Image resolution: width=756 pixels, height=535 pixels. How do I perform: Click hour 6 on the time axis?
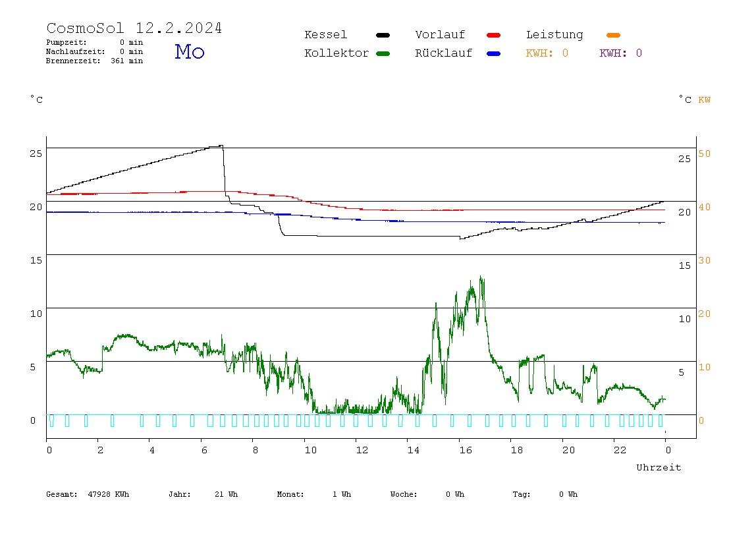click(x=204, y=450)
